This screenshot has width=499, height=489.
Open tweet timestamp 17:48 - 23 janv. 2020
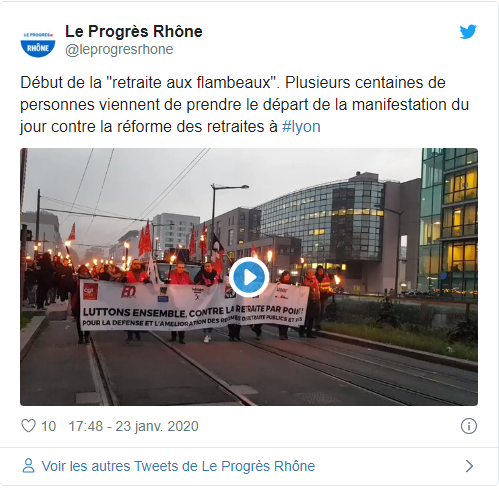(133, 426)
